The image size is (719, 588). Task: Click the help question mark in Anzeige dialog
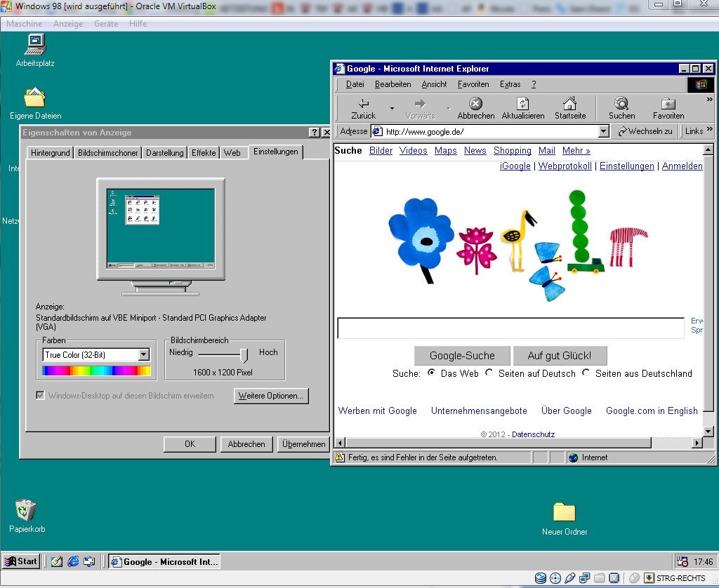click(x=314, y=133)
